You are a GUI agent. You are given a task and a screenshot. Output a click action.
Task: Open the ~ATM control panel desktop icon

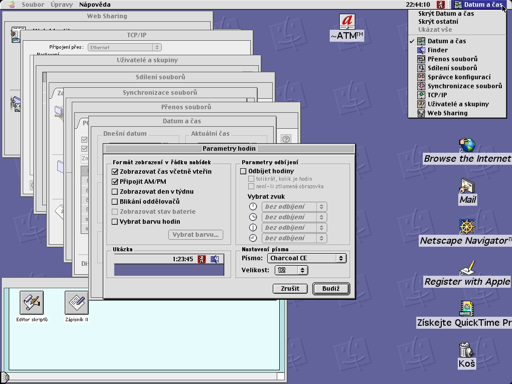(347, 22)
